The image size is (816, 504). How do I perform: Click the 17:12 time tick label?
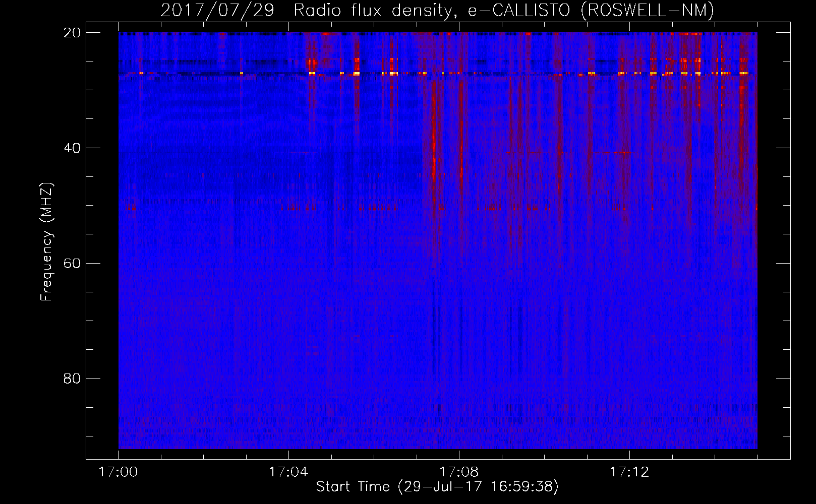[629, 472]
